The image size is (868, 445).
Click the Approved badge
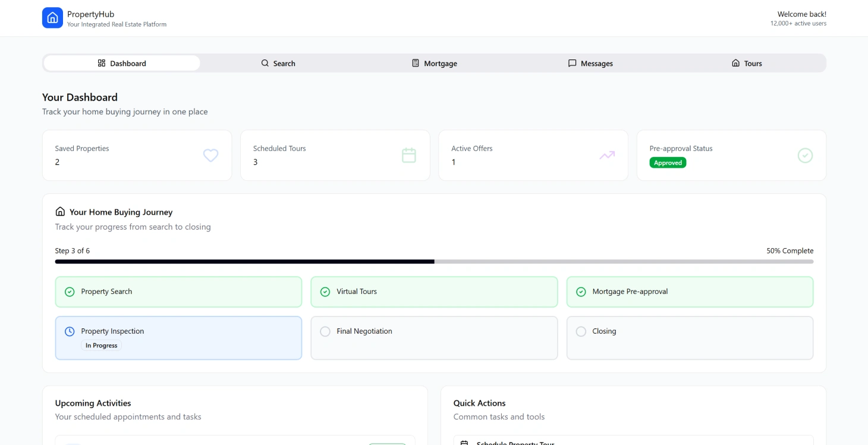668,162
